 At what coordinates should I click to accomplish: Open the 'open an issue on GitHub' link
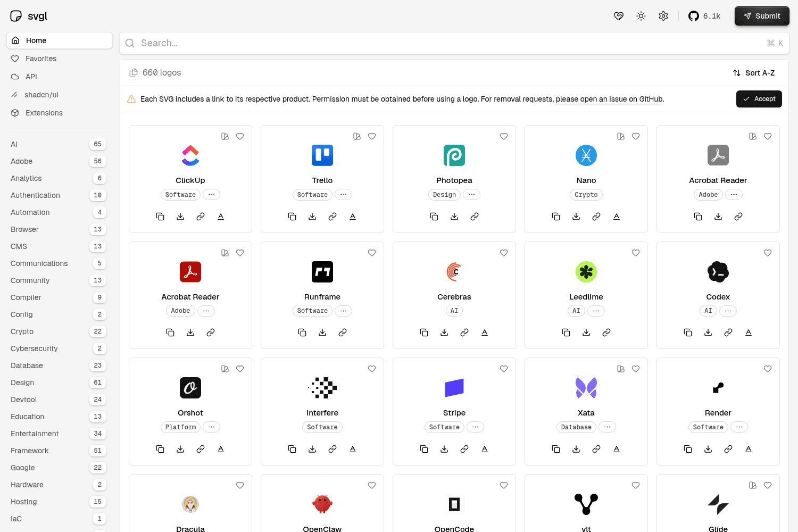tap(609, 99)
